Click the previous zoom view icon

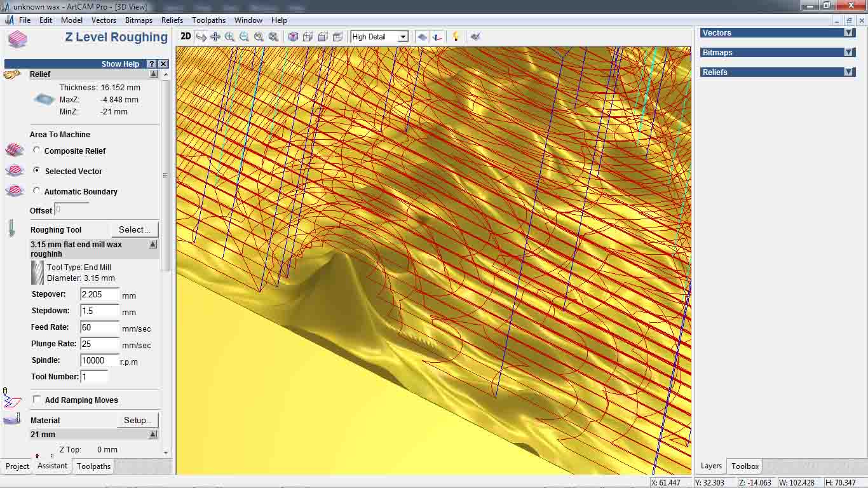point(259,37)
